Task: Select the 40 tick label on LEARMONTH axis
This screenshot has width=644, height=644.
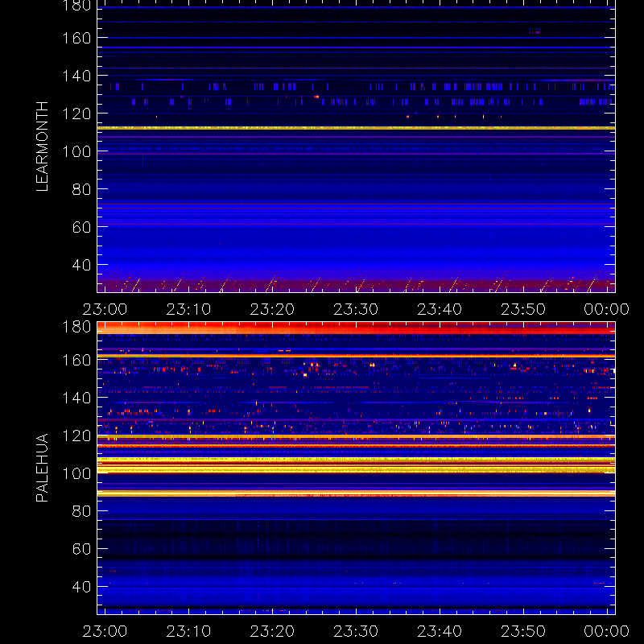Action: (x=81, y=265)
